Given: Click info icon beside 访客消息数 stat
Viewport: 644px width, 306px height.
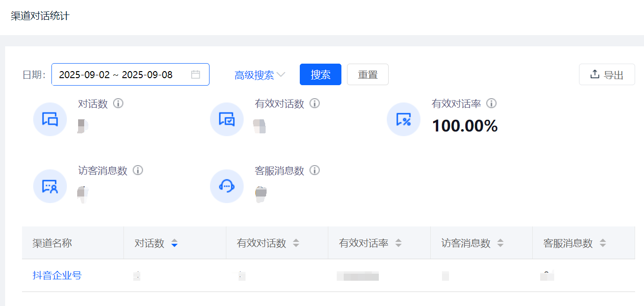Looking at the screenshot, I should 137,170.
